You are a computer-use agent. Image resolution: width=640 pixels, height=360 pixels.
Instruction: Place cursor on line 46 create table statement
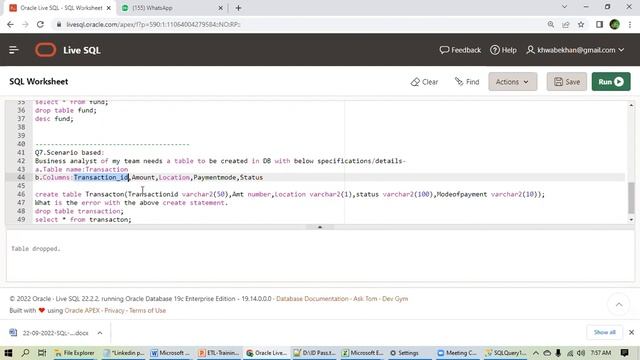pos(289,194)
